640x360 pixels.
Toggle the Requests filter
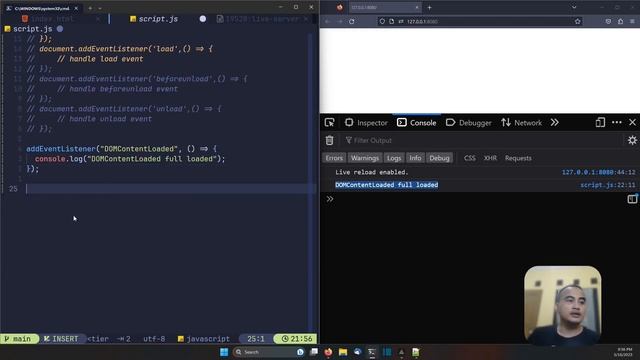(518, 158)
